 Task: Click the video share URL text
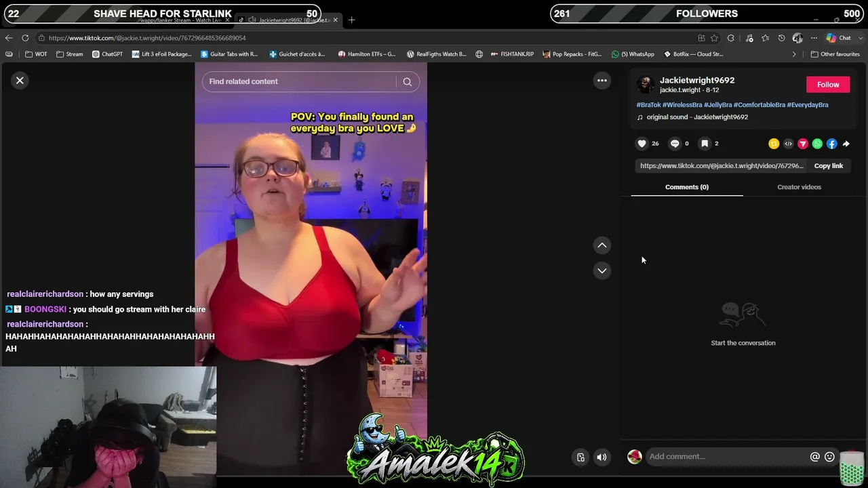[722, 166]
